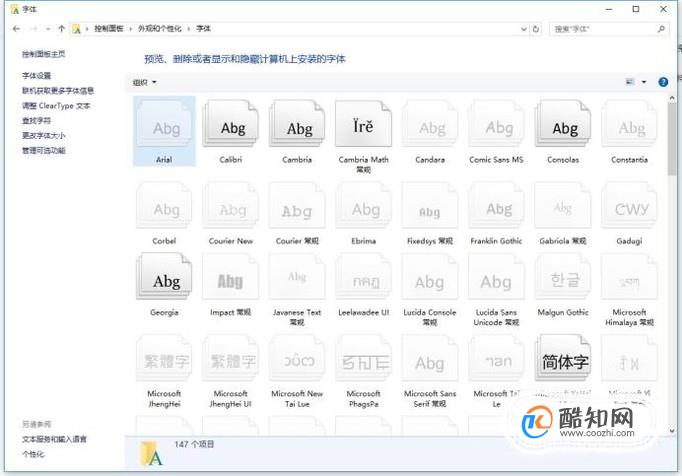Image resolution: width=682 pixels, height=476 pixels.
Task: Select the Microsoft Sans Serif font icon
Action: [430, 359]
